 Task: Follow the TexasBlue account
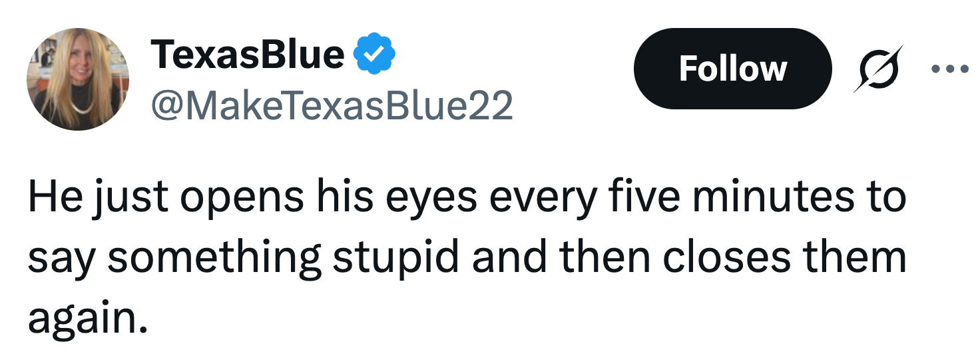click(x=732, y=69)
